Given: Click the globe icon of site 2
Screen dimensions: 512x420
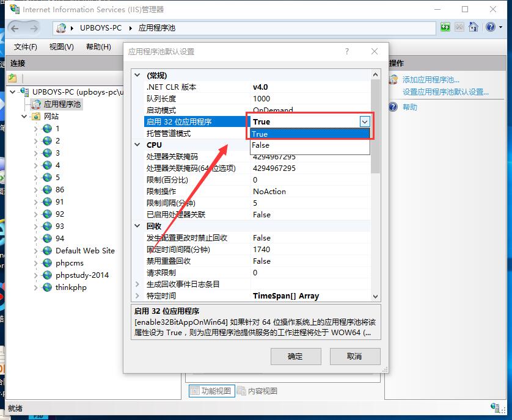Looking at the screenshot, I should pyautogui.click(x=47, y=140).
